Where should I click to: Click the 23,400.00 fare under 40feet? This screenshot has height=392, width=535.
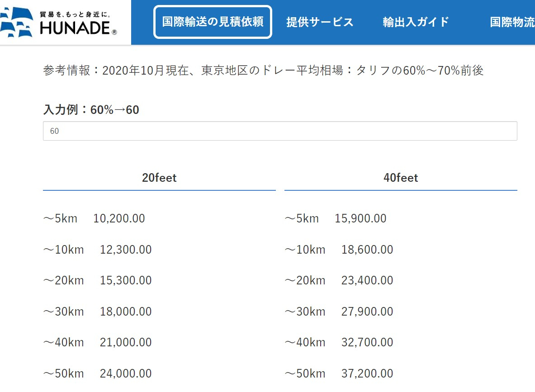[x=367, y=280]
